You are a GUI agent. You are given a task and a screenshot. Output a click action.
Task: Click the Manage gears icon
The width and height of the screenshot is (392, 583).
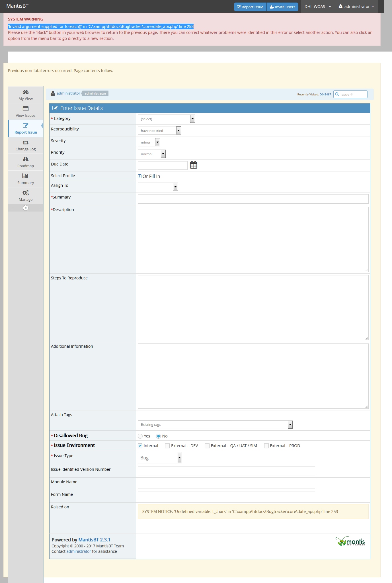click(x=26, y=193)
